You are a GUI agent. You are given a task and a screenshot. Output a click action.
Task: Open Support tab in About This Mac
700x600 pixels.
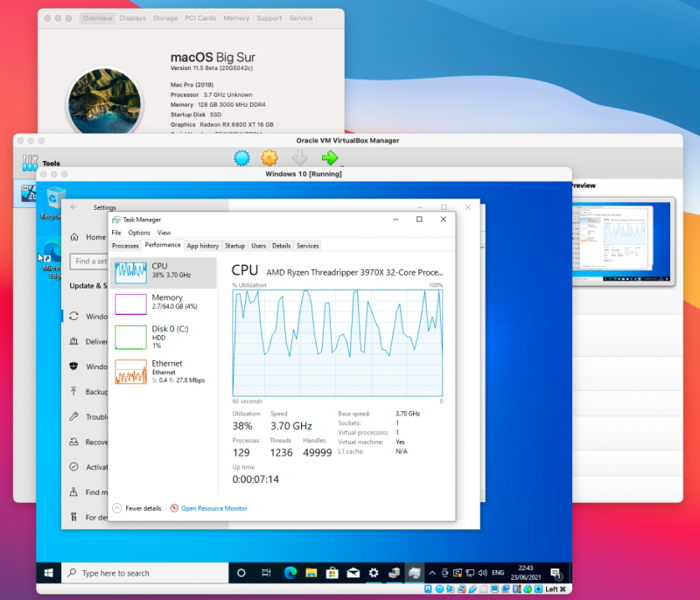269,17
